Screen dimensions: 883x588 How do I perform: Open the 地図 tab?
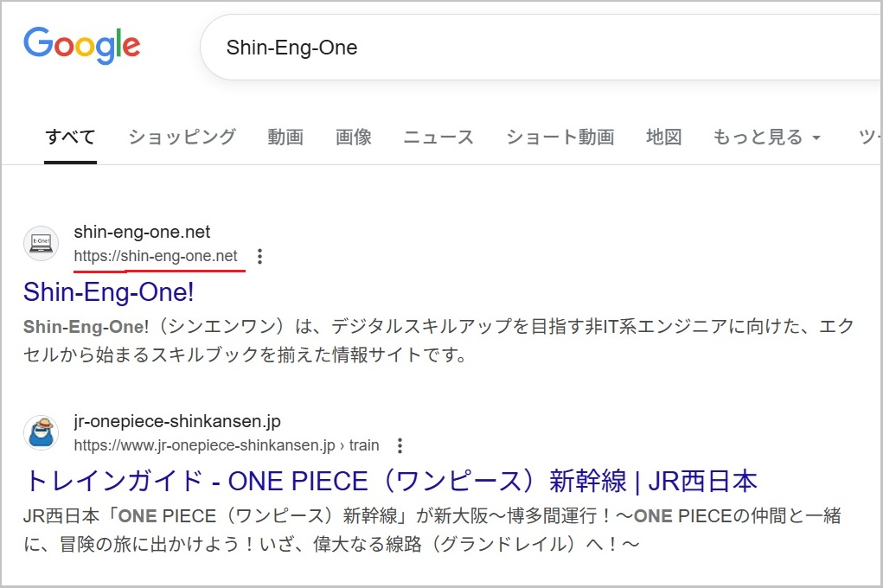click(x=663, y=137)
